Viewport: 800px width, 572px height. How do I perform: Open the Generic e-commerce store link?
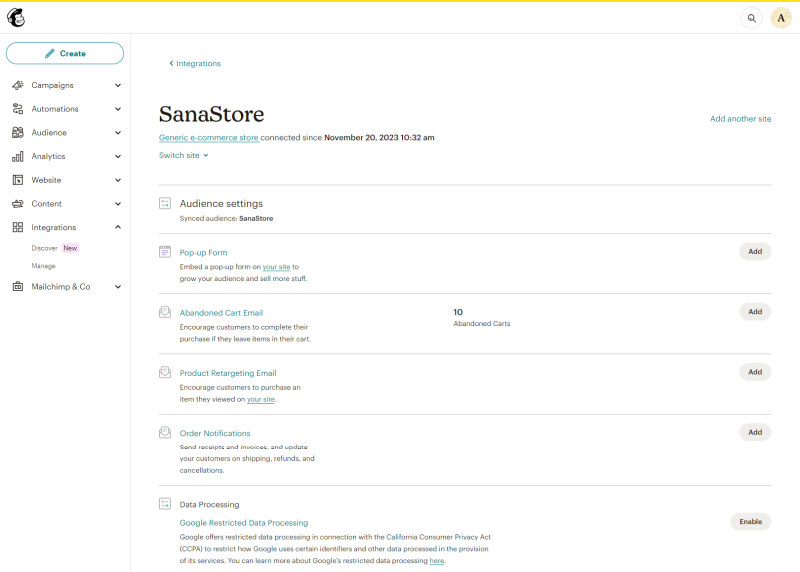pos(209,137)
